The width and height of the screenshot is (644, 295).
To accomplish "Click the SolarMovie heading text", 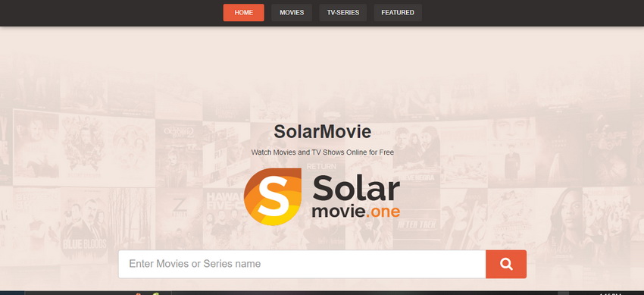I will click(x=323, y=132).
